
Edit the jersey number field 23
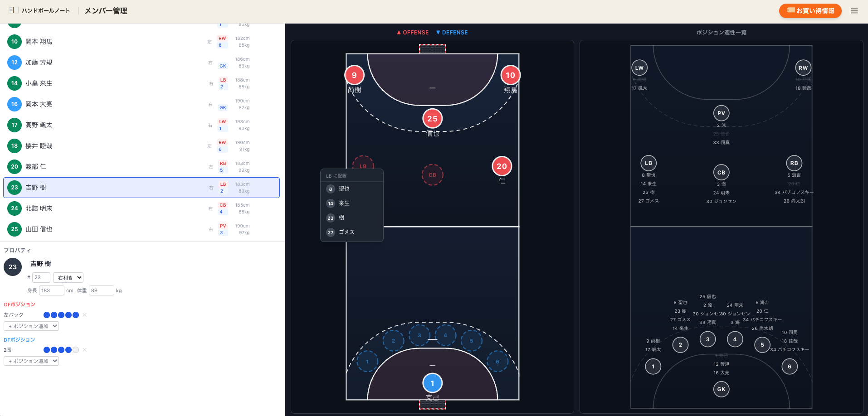tap(41, 278)
